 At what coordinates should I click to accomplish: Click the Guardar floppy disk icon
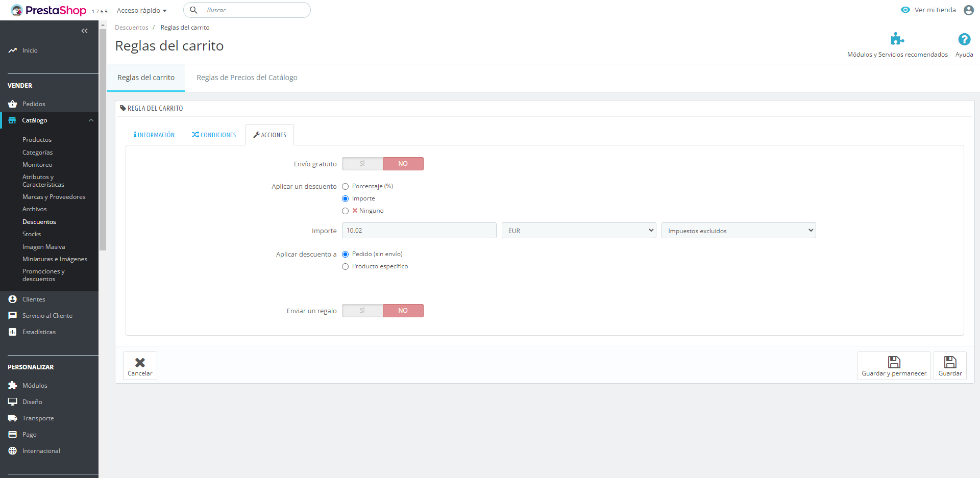[949, 362]
